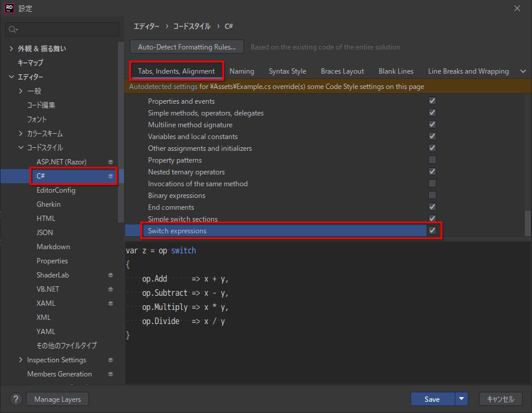Screen dimensions: 532x413
Task: Toggle Multiline method signature checkbox
Action: [x=432, y=125]
